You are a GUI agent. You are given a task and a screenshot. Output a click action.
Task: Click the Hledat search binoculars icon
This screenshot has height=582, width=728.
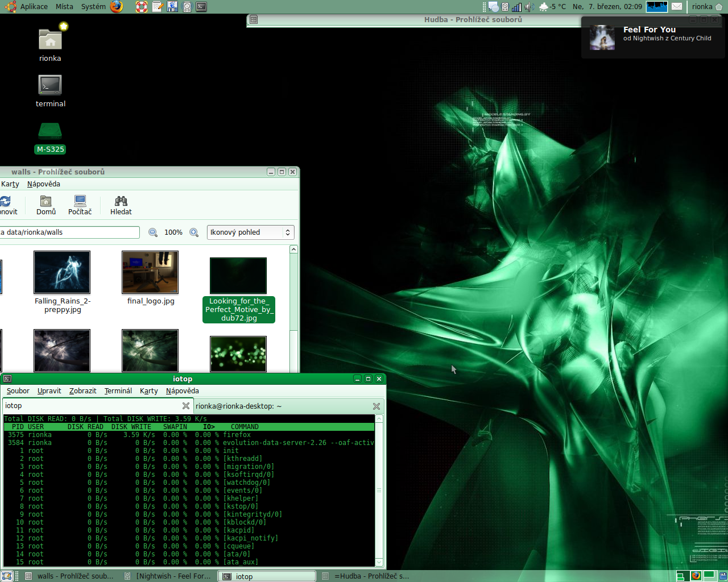121,205
